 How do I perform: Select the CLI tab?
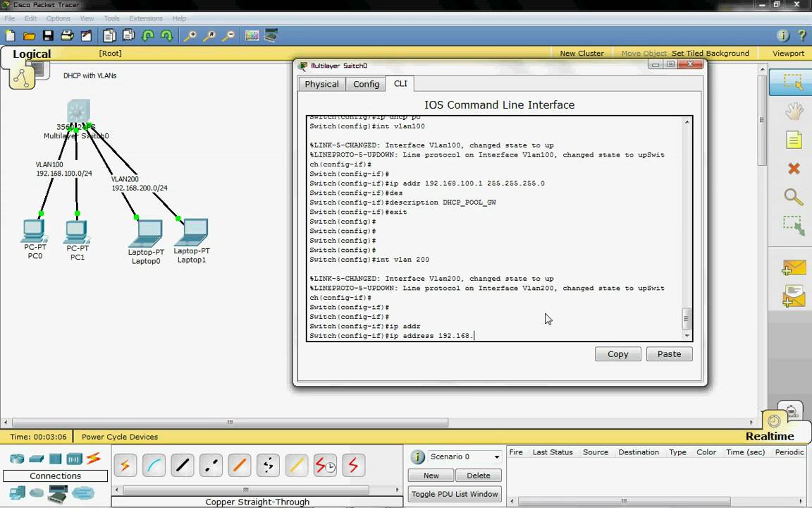point(400,83)
